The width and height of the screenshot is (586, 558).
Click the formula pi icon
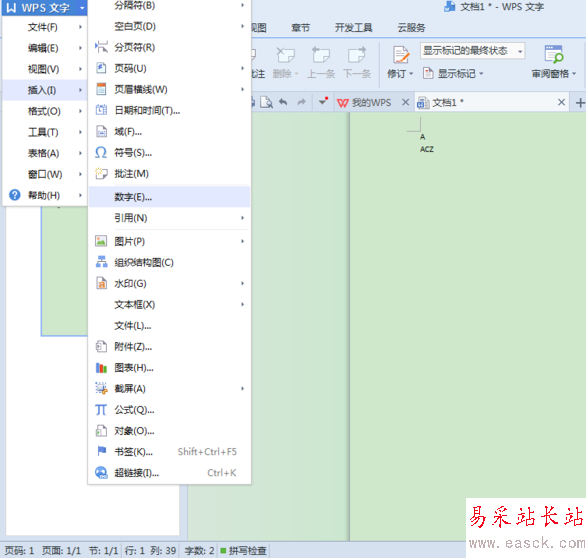(x=101, y=410)
